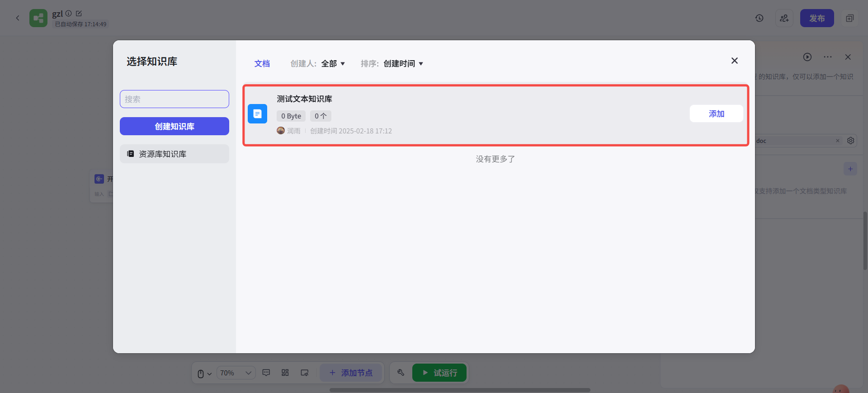The image size is (868, 393).
Task: Click the run icon in side panel
Action: coord(807,57)
